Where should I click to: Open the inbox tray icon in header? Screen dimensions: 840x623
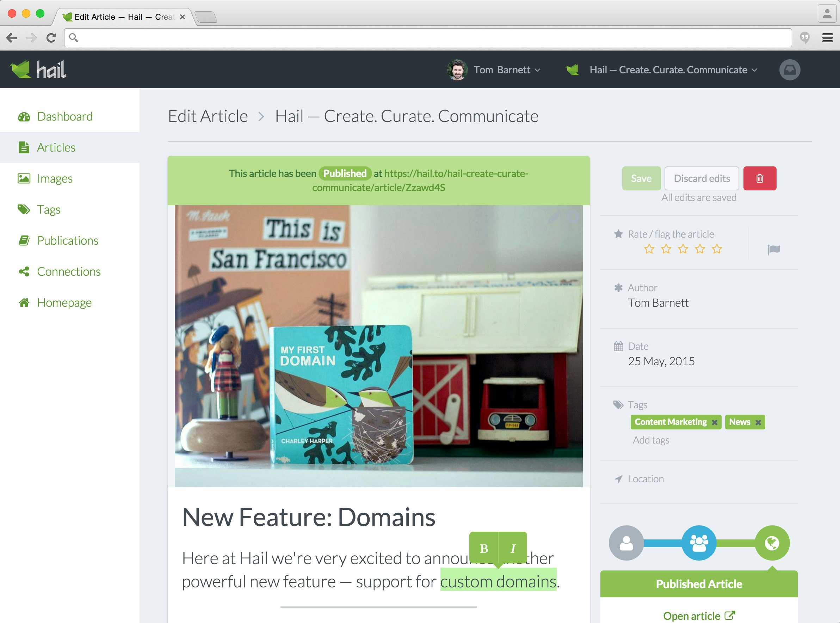click(790, 70)
